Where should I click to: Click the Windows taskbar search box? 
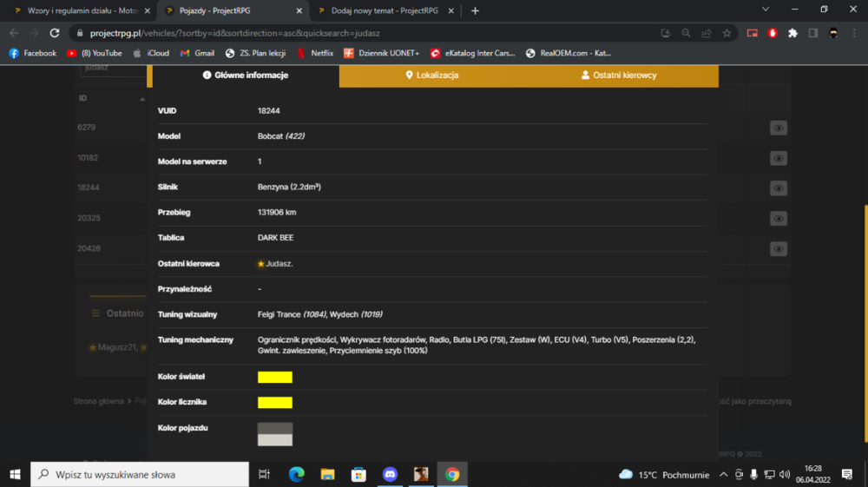pyautogui.click(x=140, y=474)
